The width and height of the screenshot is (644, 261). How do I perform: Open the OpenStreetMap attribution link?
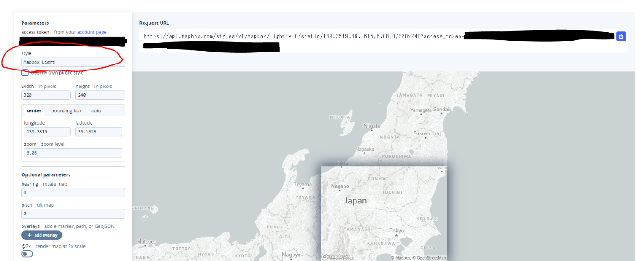(429, 258)
